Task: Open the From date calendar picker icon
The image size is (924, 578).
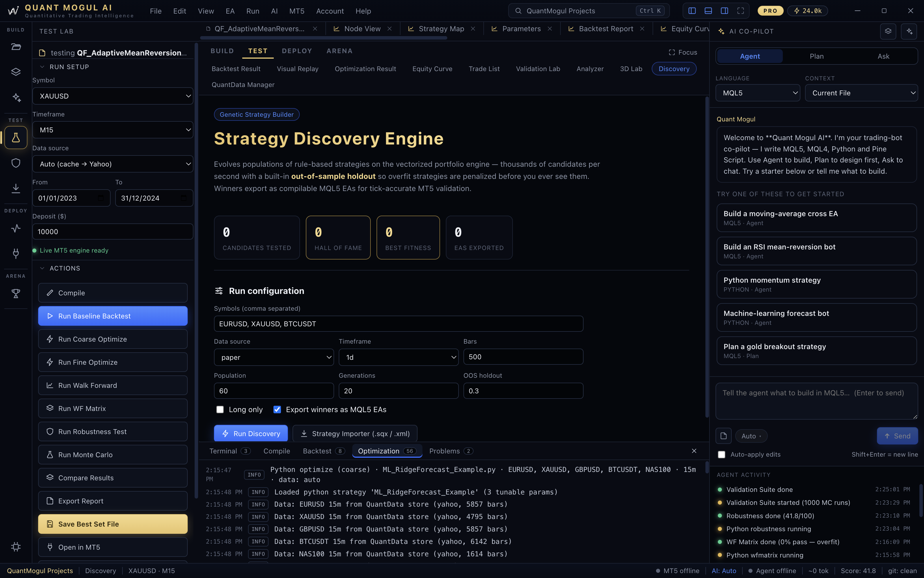Action: [101, 198]
